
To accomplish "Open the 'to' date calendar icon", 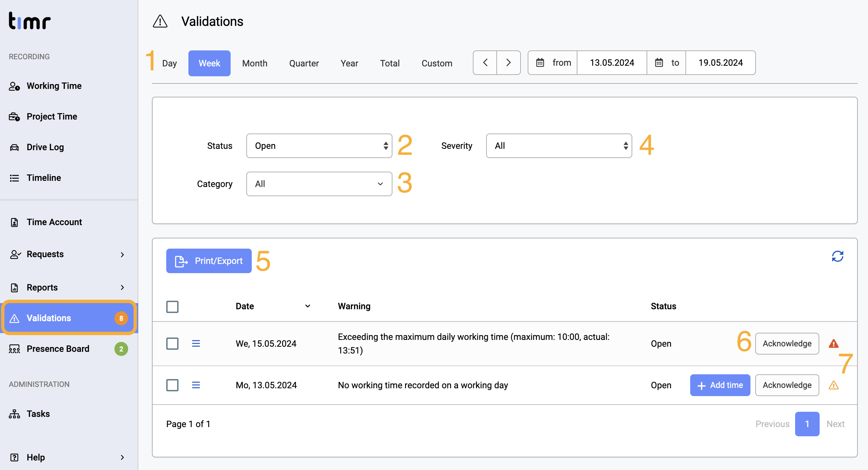I will click(x=659, y=63).
